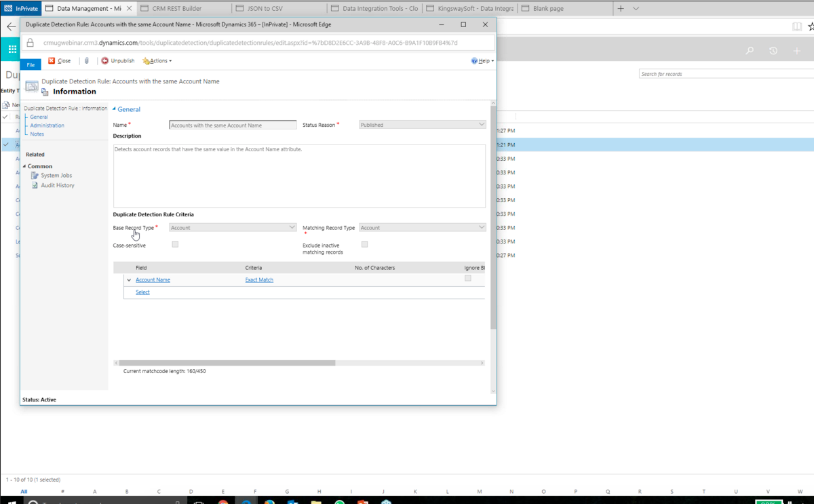Click the vertical scrollbar of the form
The width and height of the screenshot is (814, 504).
click(x=493, y=217)
